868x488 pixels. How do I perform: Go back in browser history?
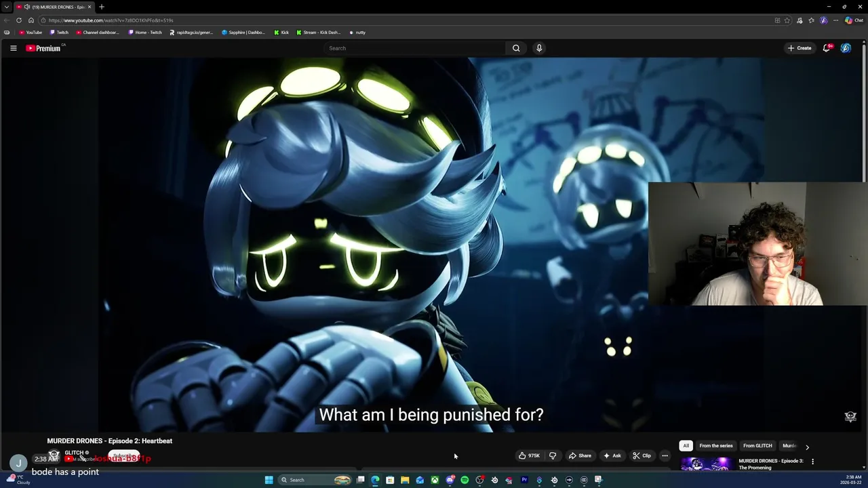[7, 20]
